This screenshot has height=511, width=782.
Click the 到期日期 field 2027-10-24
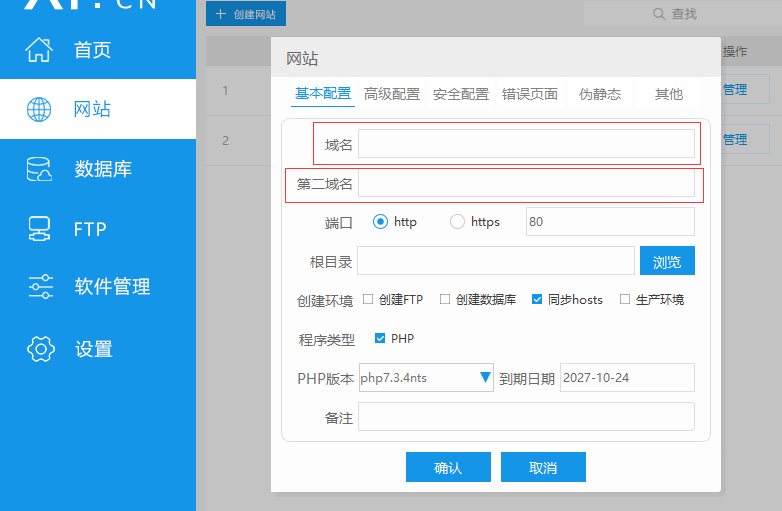(x=627, y=377)
